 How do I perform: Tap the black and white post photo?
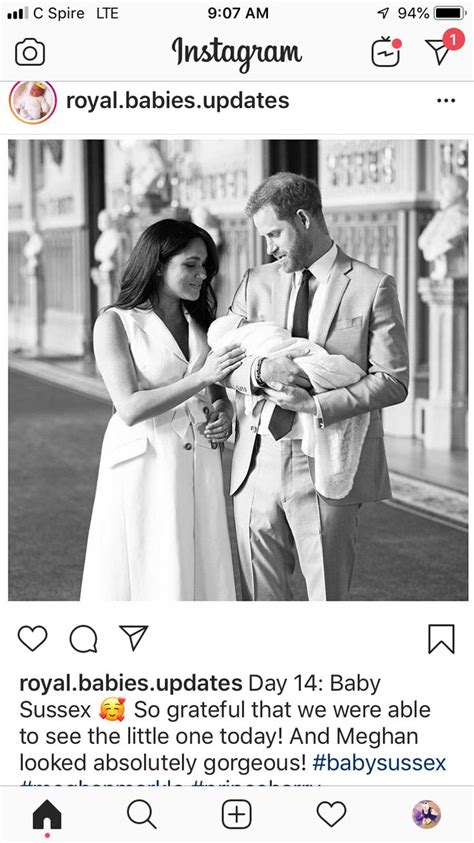coord(238,370)
